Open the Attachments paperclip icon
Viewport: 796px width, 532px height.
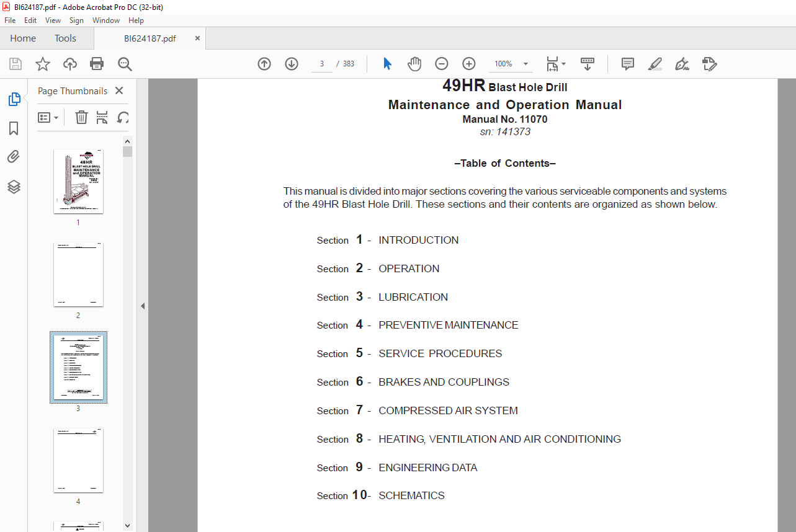(14, 157)
